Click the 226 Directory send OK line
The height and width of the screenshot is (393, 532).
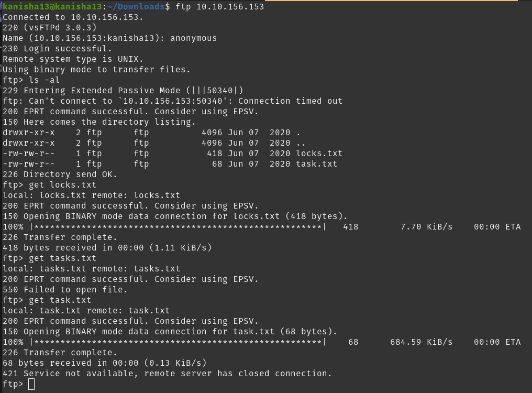(x=60, y=174)
